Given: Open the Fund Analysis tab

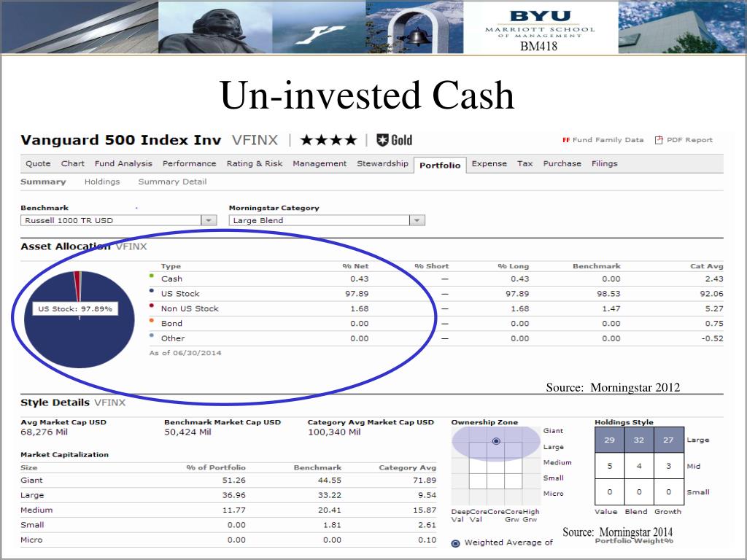Looking at the screenshot, I should [x=123, y=163].
